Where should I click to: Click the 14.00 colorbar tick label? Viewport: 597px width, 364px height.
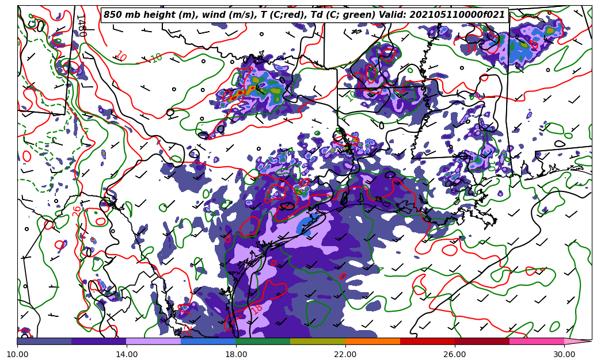tap(127, 354)
